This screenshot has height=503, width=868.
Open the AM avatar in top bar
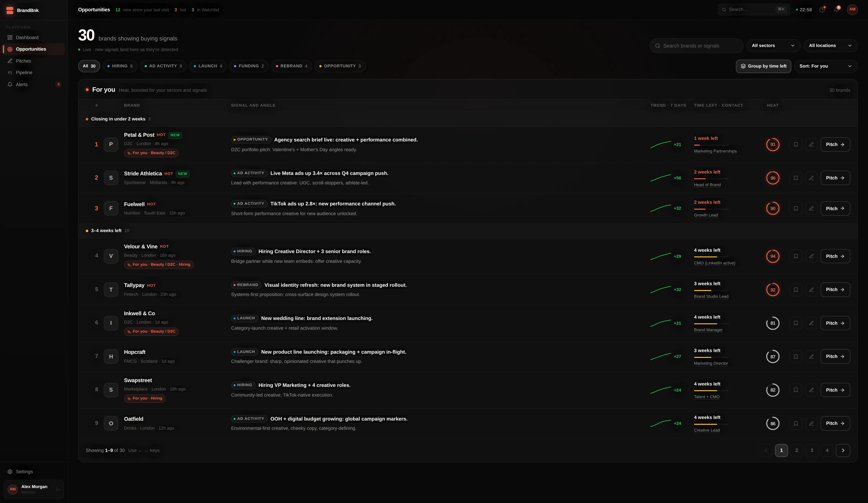pos(852,10)
